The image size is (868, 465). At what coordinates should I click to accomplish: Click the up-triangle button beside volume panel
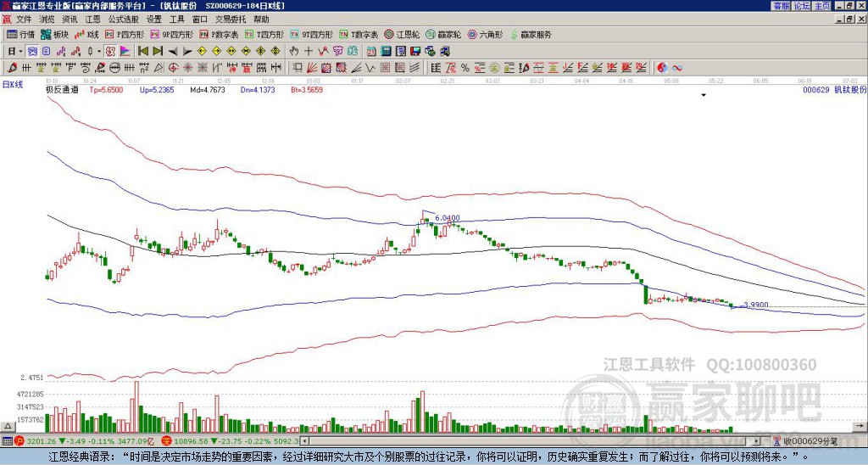[8, 426]
